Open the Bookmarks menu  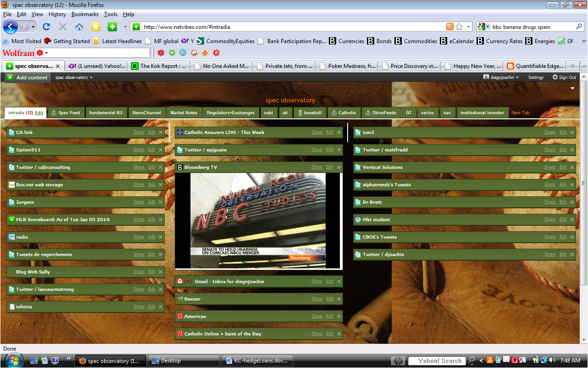pos(85,14)
